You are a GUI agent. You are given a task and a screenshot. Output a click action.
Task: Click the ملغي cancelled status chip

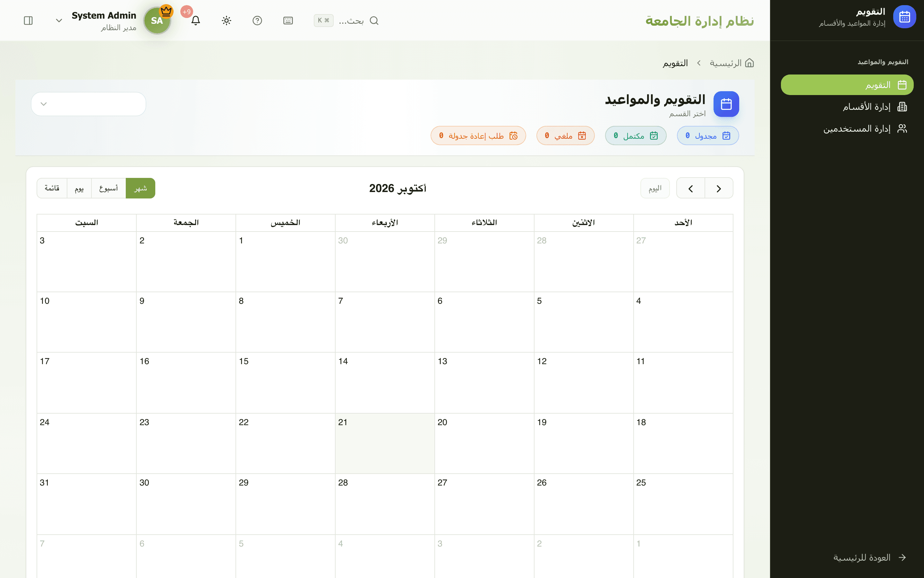[566, 136]
